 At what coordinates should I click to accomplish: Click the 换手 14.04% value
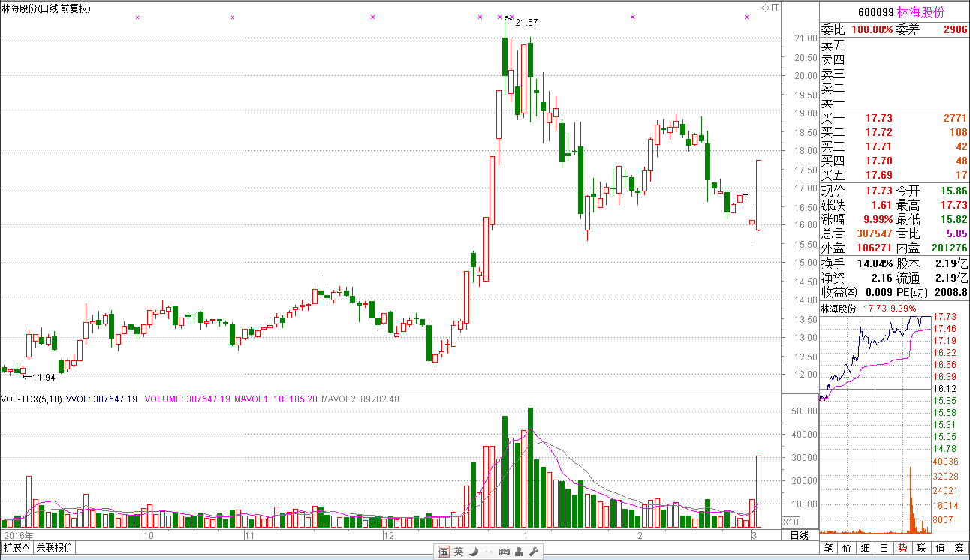876,263
